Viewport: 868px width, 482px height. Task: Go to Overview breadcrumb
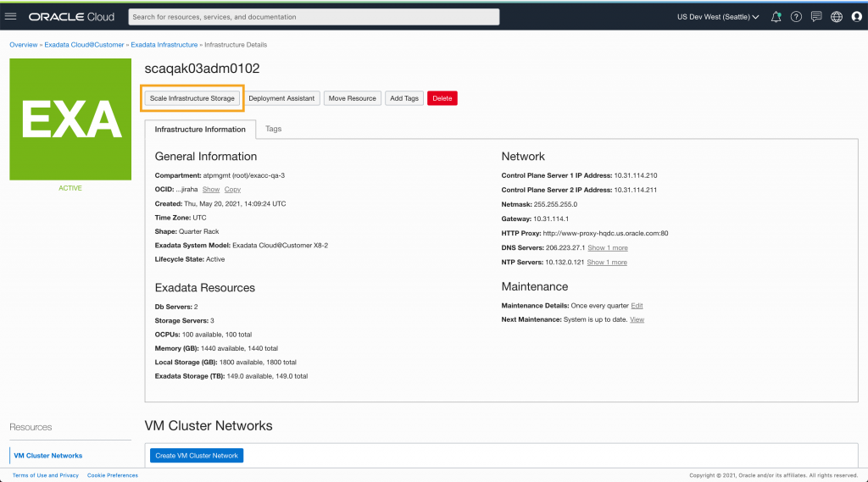(23, 45)
